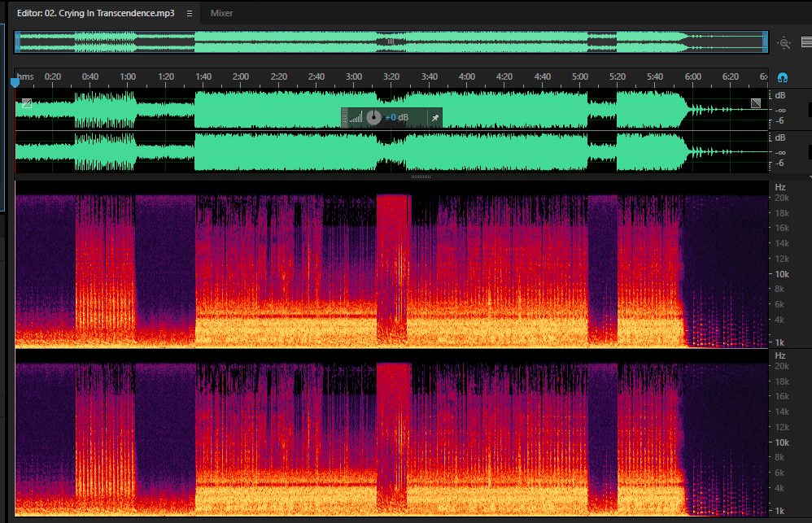Click the 3:00 mark on the time ruler
The height and width of the screenshot is (523, 812).
[x=354, y=76]
